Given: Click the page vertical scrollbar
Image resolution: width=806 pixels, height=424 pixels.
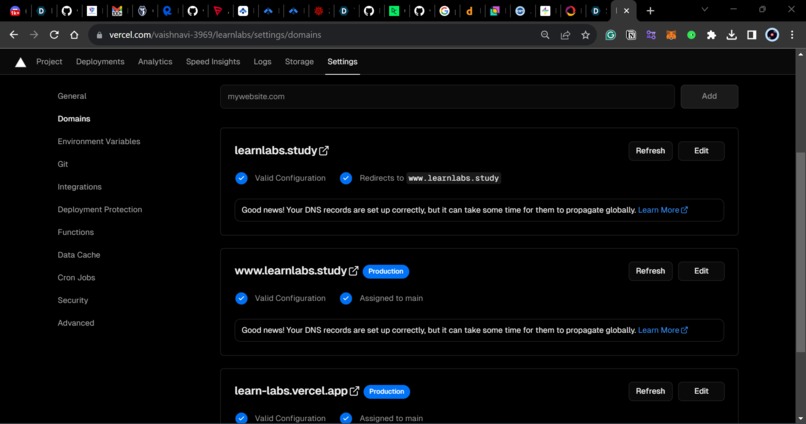Looking at the screenshot, I should 800,252.
